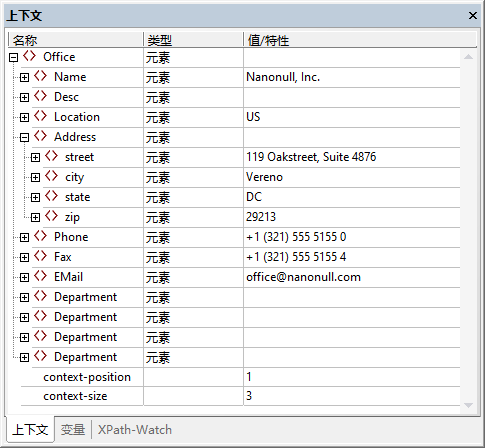Click the element icon beside street

[51, 156]
